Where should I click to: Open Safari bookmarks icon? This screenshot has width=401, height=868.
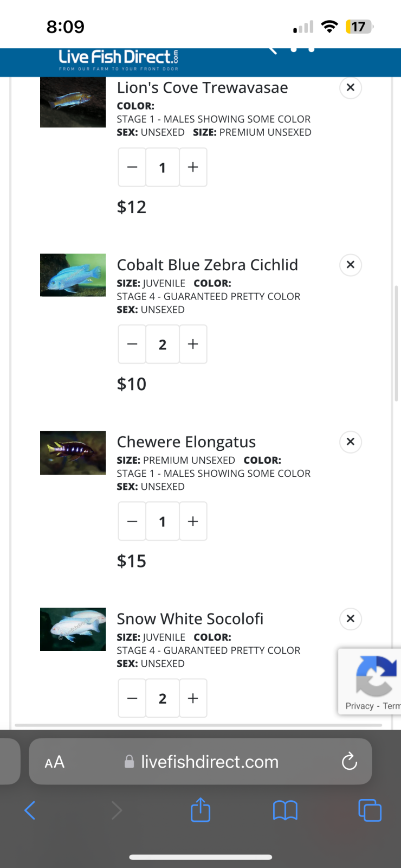tap(285, 810)
